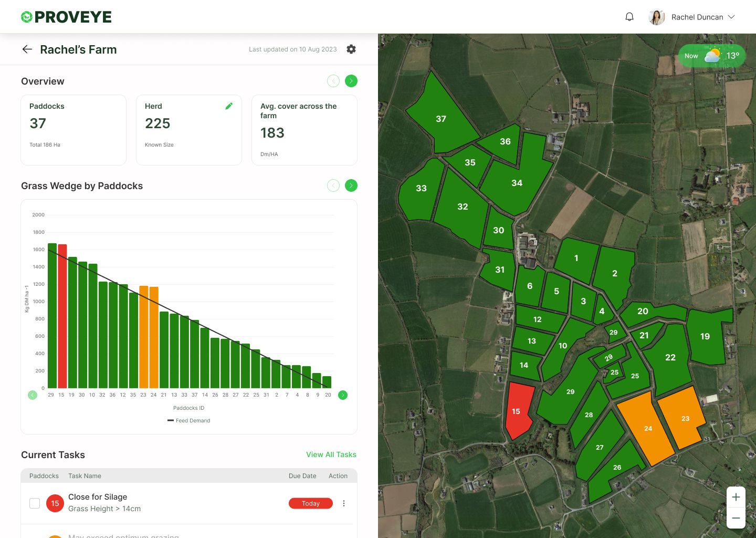The width and height of the screenshot is (756, 538).
Task: Select red paddock 15 on map
Action: click(x=519, y=410)
